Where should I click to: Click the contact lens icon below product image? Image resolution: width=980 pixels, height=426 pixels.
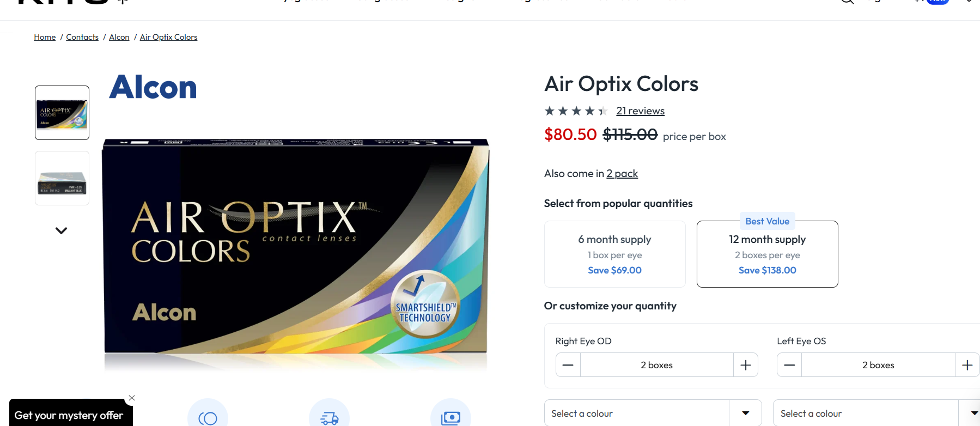(208, 417)
